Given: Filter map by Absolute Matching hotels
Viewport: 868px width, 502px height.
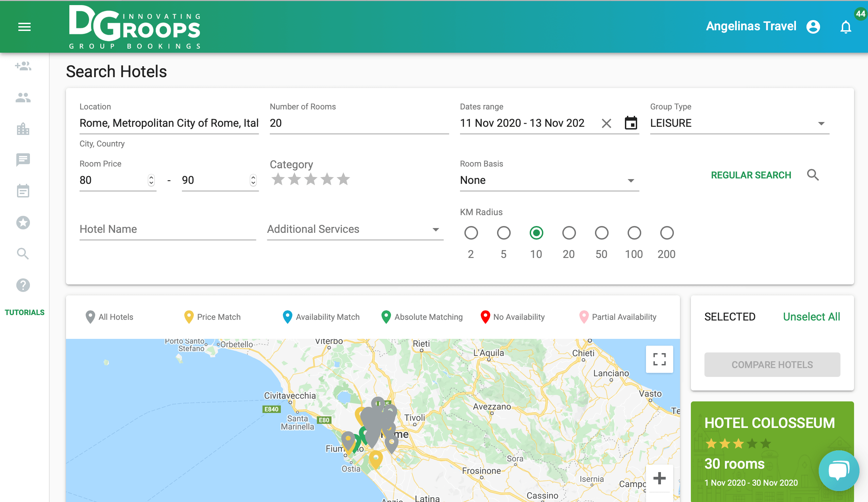Looking at the screenshot, I should click(x=422, y=317).
